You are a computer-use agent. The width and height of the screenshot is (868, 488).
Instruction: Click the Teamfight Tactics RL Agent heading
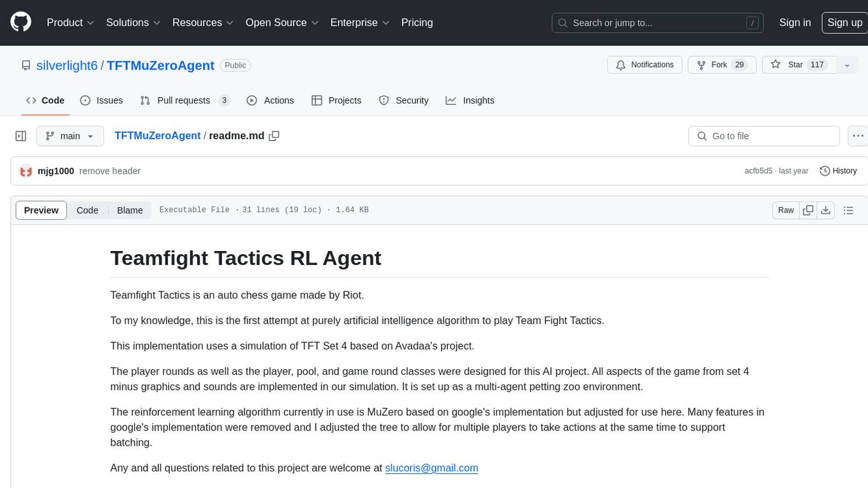coord(246,258)
